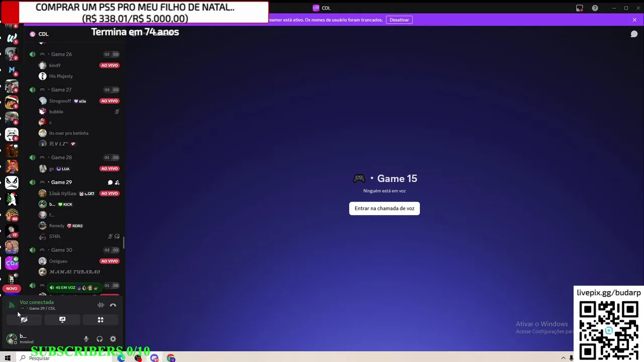Disconnect from the voice call
Screen dimensions: 644x362
(x=113, y=305)
